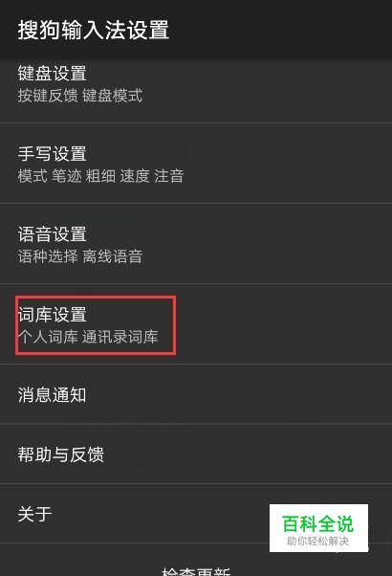The height and width of the screenshot is (576, 392).
Task: Tap the 键盘模式 text in keyboard row
Action: coord(112,96)
